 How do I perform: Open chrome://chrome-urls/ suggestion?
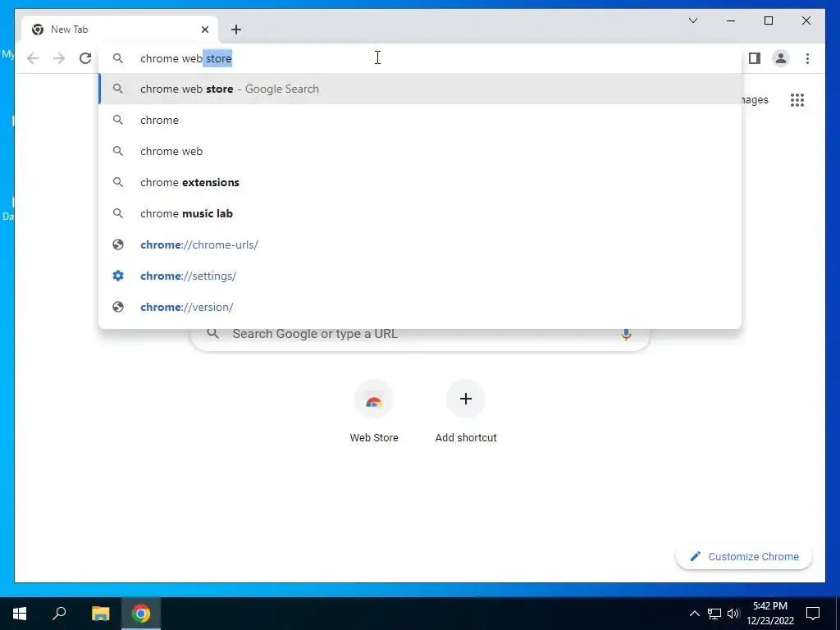point(420,244)
